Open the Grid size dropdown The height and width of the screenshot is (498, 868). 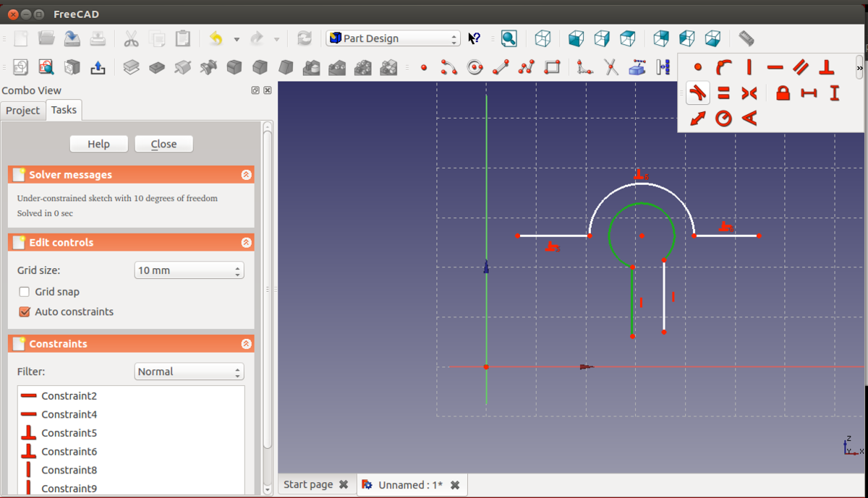(189, 270)
